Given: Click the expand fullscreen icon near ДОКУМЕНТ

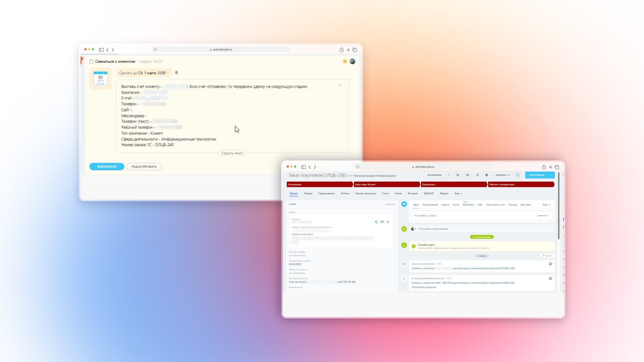Looking at the screenshot, I should pos(518,175).
